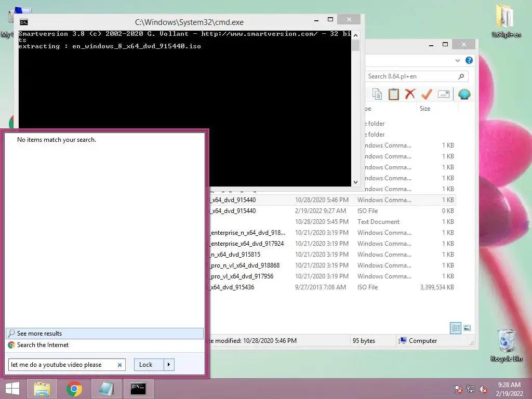
Task: Select the highlighted _x64_dvd_915440 Windows Command file
Action: pos(332,200)
